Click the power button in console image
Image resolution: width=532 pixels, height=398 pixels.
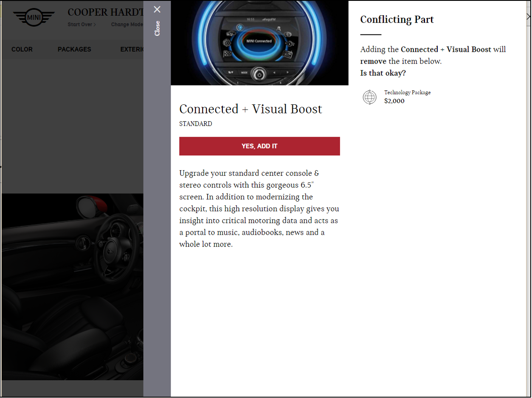pos(259,74)
